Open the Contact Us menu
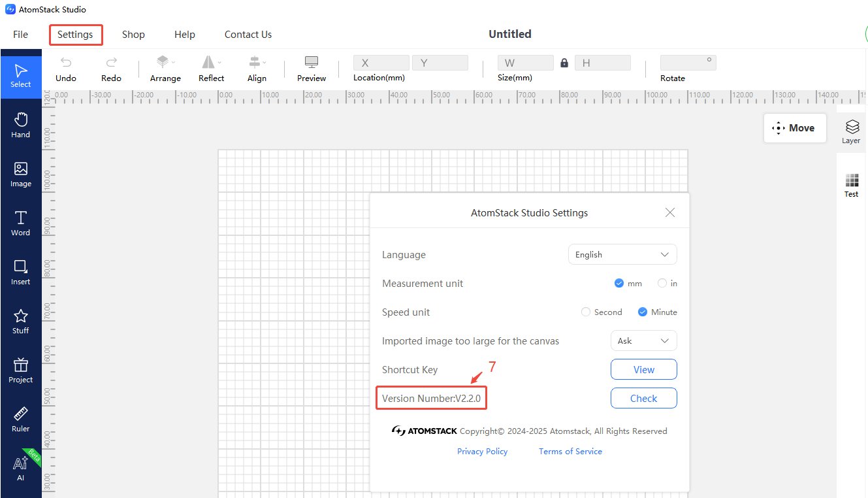Viewport: 868px width, 498px height. point(248,35)
